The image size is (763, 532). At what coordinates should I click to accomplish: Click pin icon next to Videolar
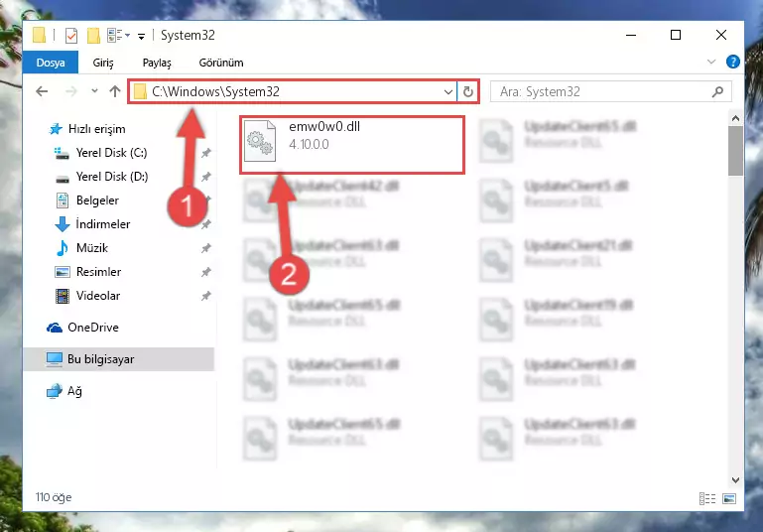pyautogui.click(x=205, y=296)
